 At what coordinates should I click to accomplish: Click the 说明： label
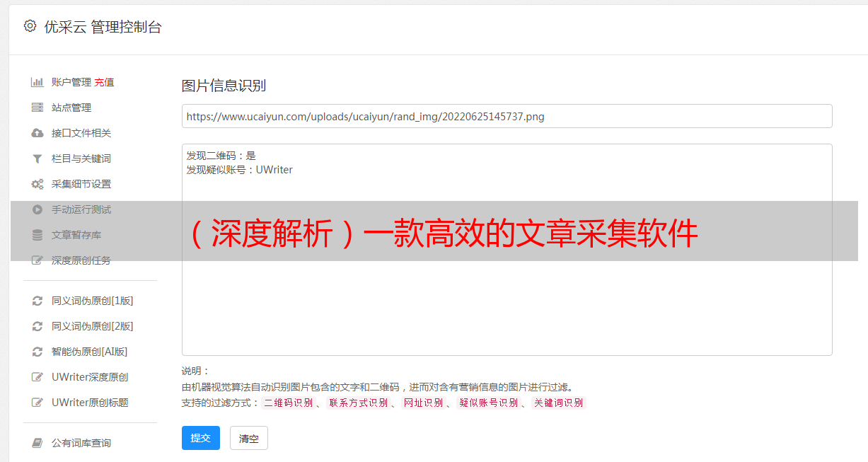(196, 371)
